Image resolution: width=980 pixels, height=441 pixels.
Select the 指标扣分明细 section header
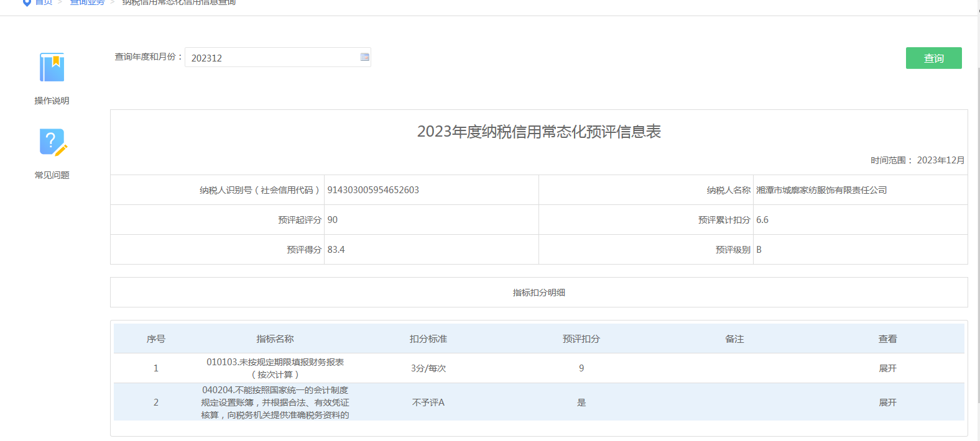539,293
